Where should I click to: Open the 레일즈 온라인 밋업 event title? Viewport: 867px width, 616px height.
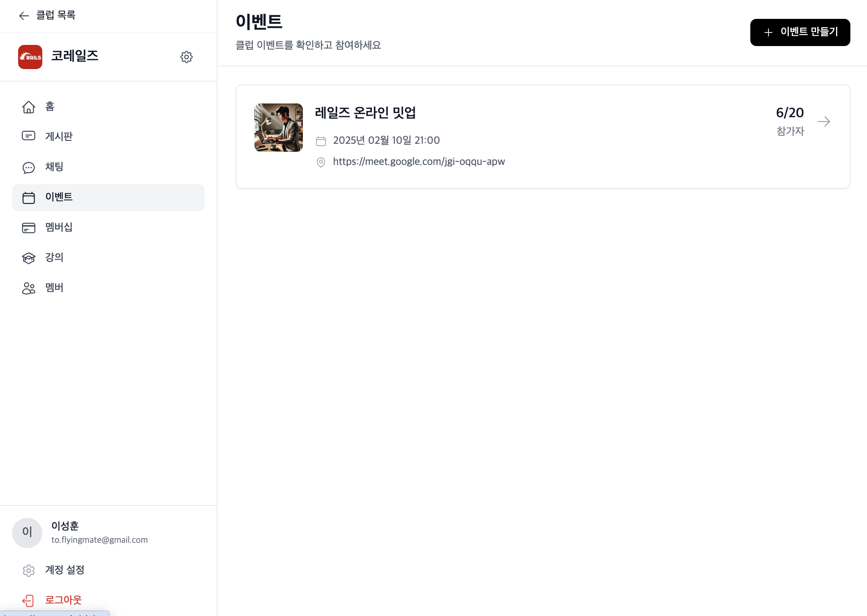366,112
